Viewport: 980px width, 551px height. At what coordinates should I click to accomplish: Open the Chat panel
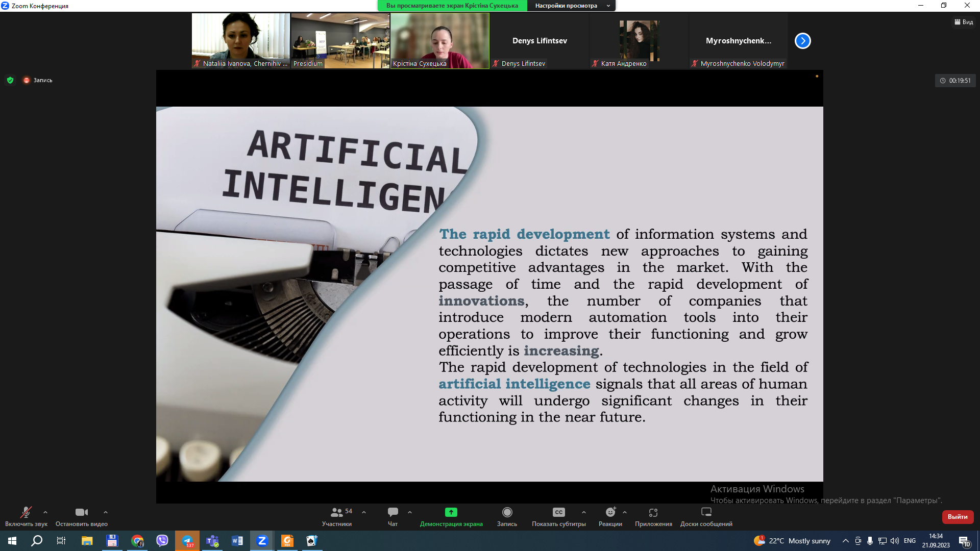[393, 512]
